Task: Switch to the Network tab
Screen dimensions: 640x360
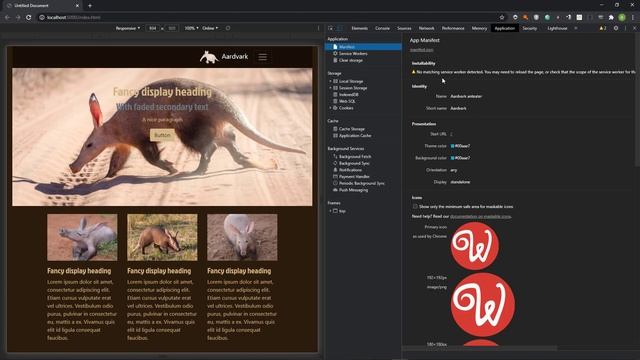Action: pyautogui.click(x=427, y=28)
